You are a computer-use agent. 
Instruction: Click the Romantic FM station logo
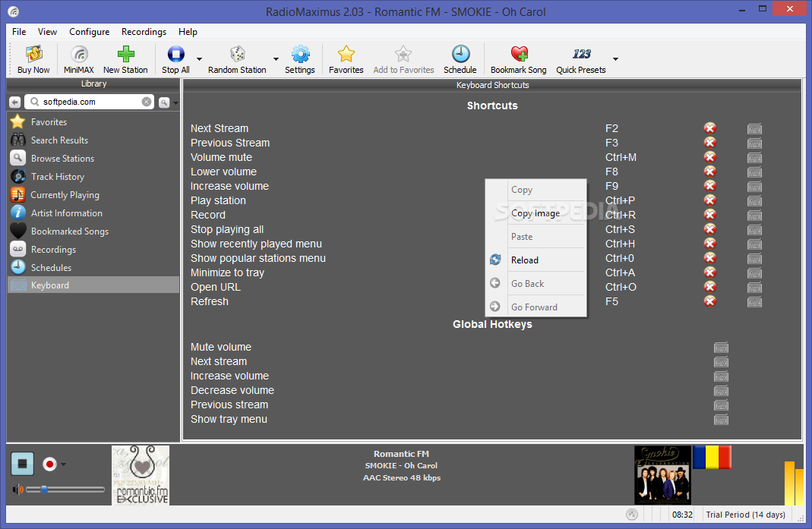[x=141, y=475]
